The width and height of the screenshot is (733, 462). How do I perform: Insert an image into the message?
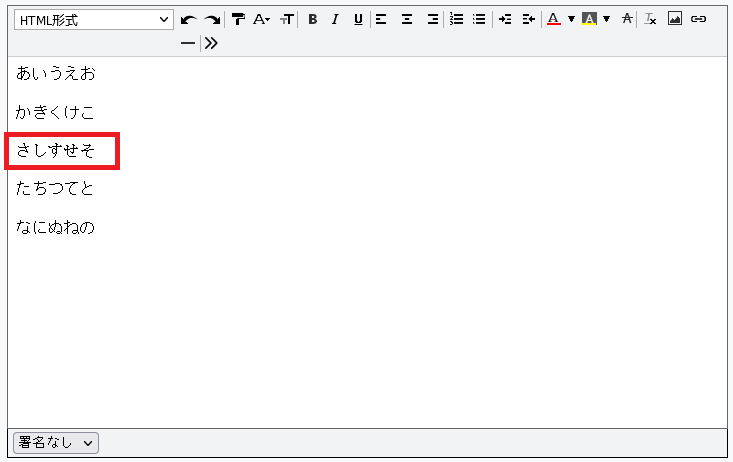point(675,19)
